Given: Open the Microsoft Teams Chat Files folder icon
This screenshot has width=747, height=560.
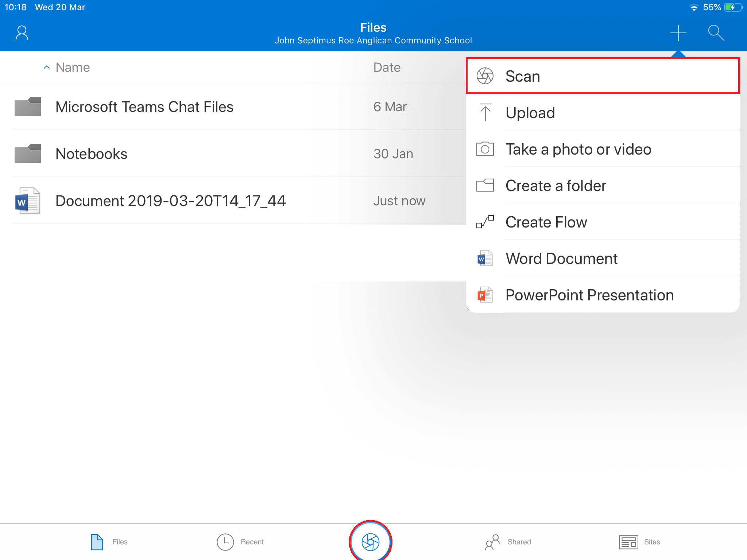Looking at the screenshot, I should click(x=28, y=106).
